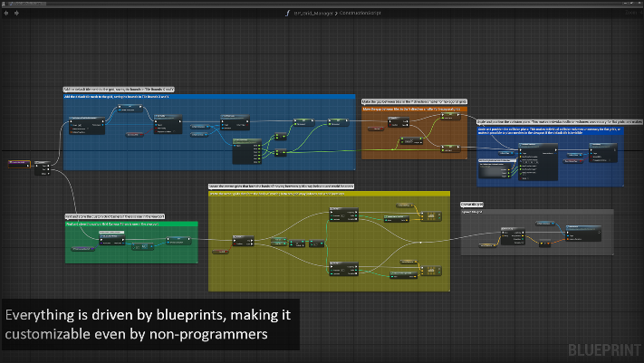Select the red boolean variable in yellow box

tap(220, 252)
